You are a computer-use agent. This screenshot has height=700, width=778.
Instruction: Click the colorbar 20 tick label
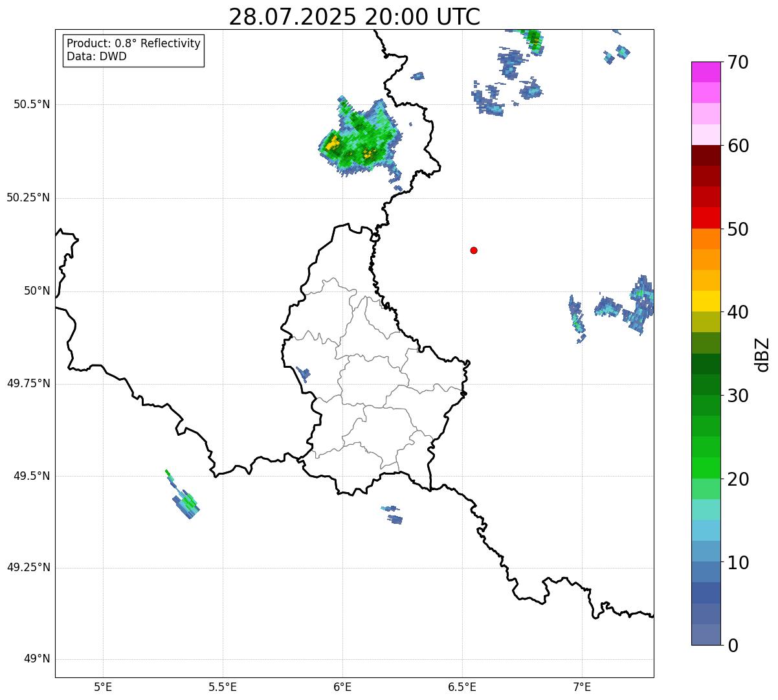738,479
